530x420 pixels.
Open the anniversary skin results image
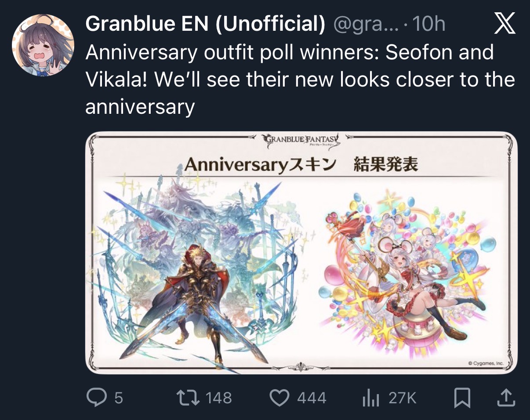(x=301, y=253)
